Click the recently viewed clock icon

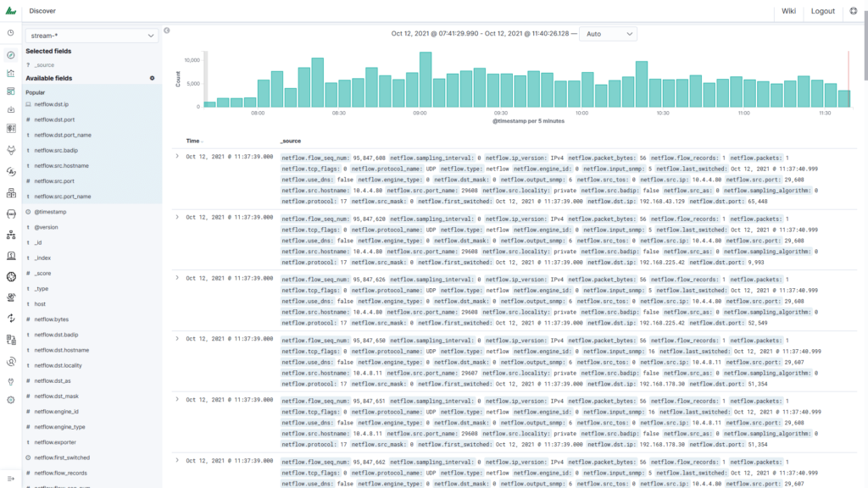[11, 33]
